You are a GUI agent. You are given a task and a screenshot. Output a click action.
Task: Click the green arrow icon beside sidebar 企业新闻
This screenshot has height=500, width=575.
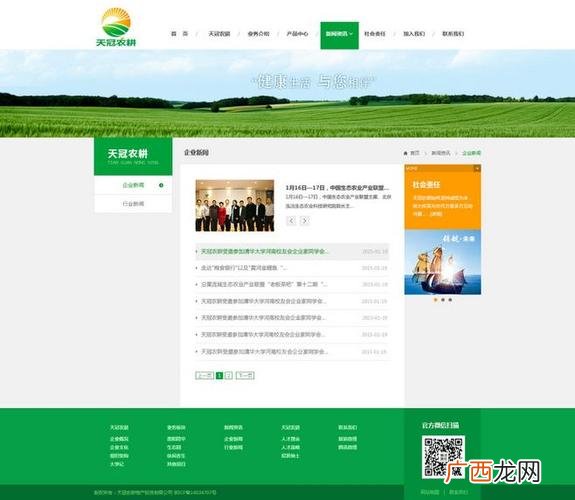point(161,185)
